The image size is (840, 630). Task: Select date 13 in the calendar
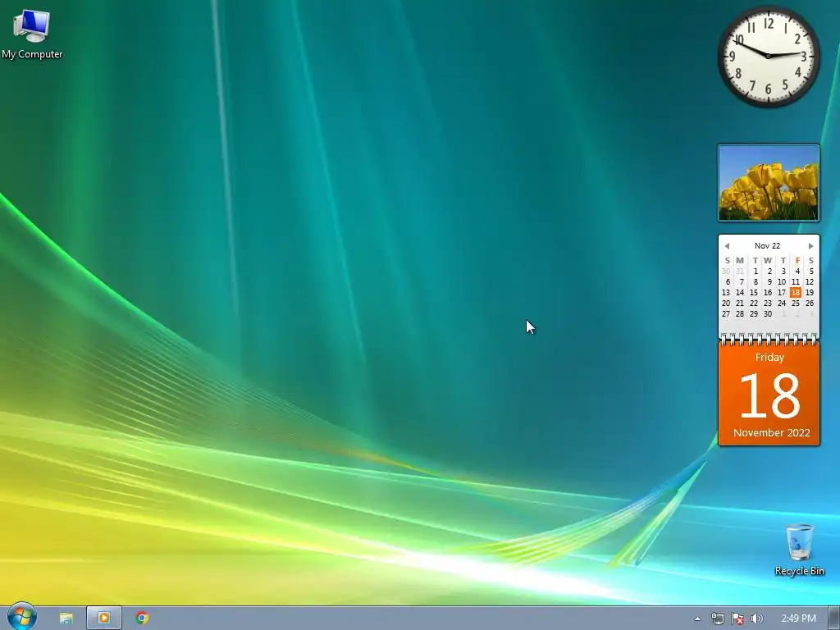(x=726, y=293)
